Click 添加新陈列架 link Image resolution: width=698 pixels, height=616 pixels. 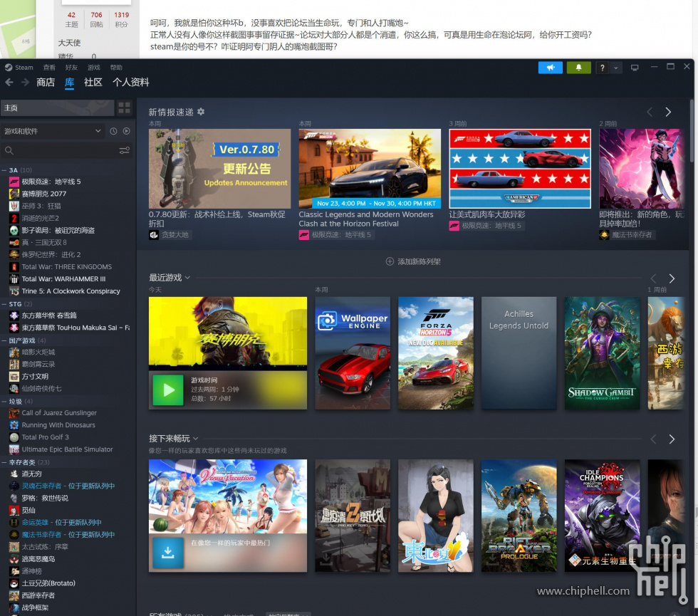[419, 262]
